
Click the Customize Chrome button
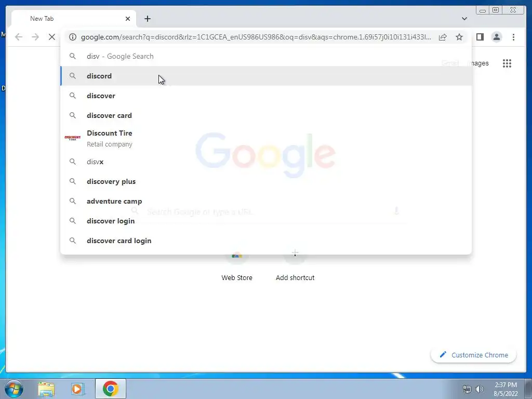click(x=473, y=355)
